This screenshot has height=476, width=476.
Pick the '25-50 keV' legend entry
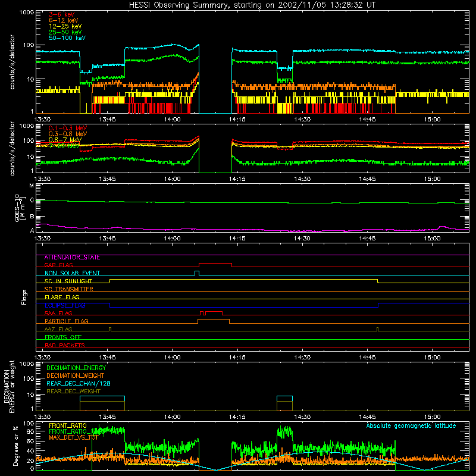tap(65, 32)
